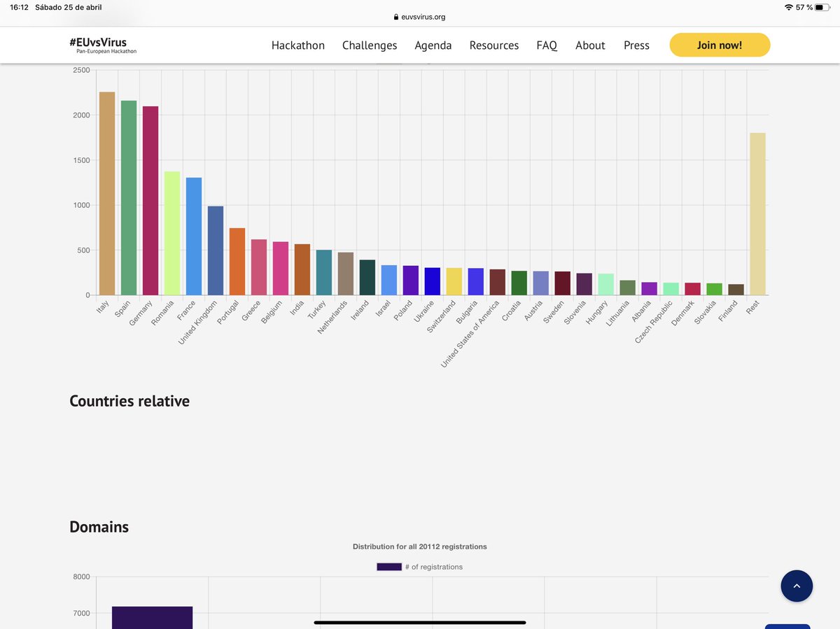Select the Italy bar in the chart
The image size is (840, 629).
[107, 194]
